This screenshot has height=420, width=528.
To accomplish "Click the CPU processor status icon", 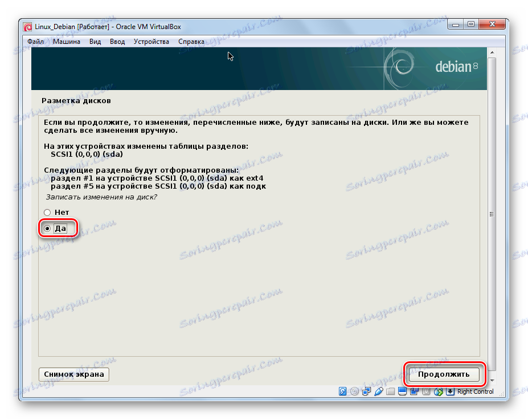I will (426, 392).
